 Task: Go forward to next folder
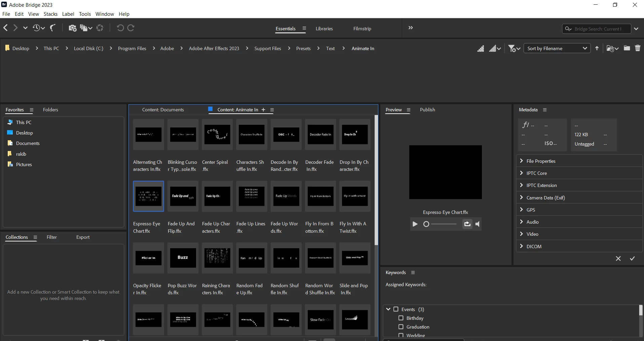(15, 28)
